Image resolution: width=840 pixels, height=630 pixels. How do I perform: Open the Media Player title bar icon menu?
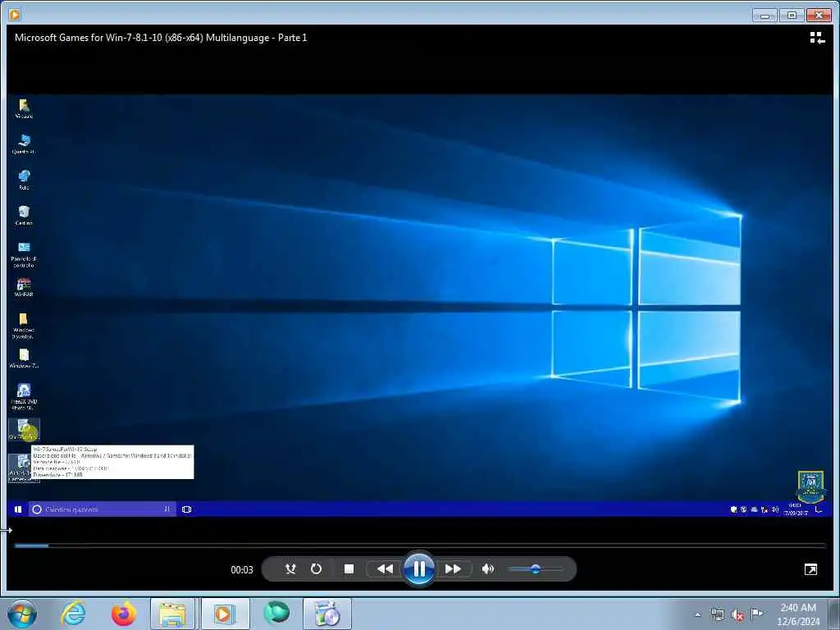pos(15,15)
